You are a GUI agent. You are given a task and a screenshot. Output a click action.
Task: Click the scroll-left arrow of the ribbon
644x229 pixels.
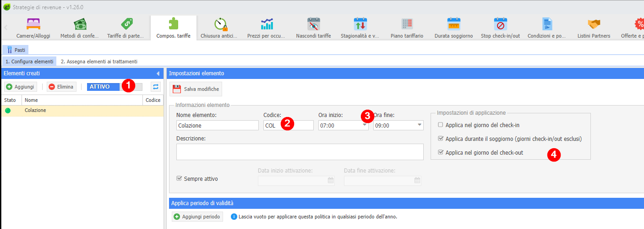6,27
